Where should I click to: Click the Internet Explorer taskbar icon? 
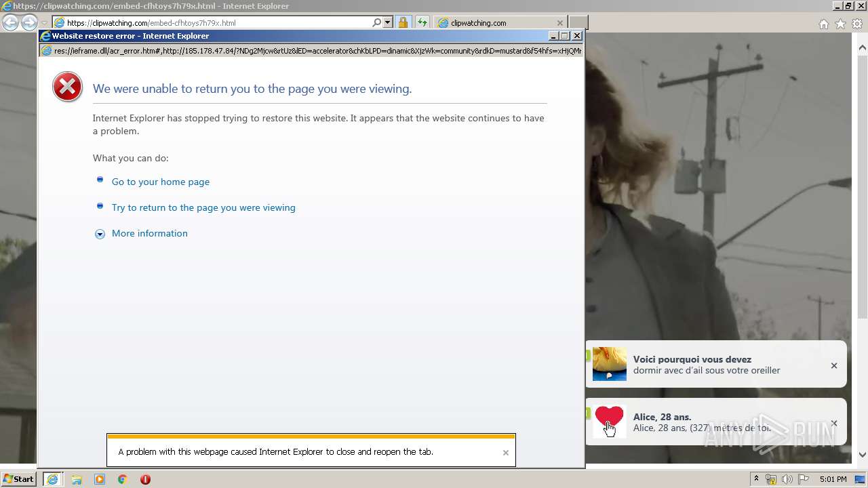point(52,479)
